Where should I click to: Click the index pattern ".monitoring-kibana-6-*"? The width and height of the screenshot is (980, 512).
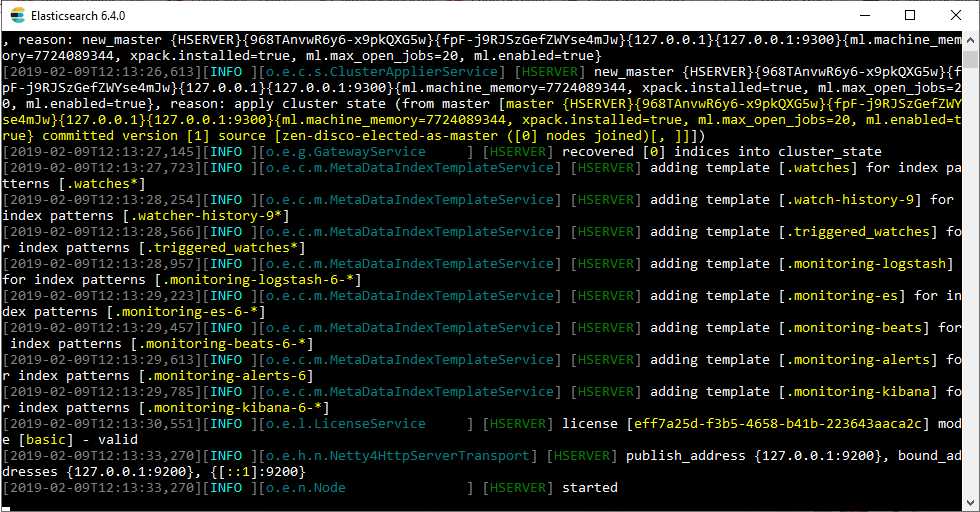pyautogui.click(x=234, y=408)
